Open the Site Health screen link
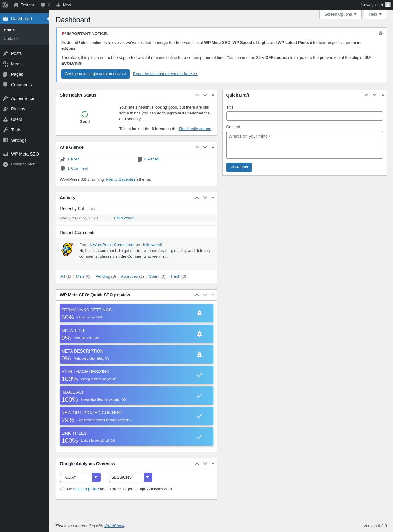The image size is (393, 532). pos(195,129)
